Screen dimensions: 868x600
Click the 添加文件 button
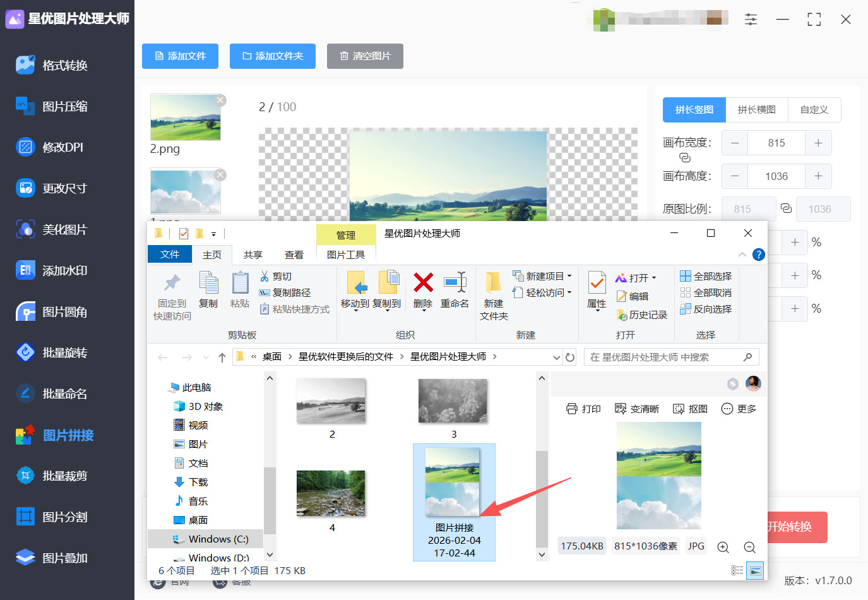[180, 56]
